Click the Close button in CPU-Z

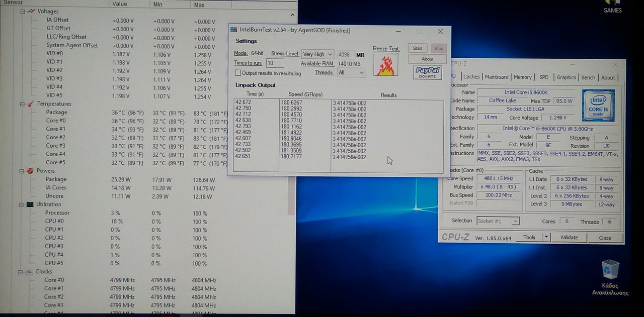(x=605, y=238)
